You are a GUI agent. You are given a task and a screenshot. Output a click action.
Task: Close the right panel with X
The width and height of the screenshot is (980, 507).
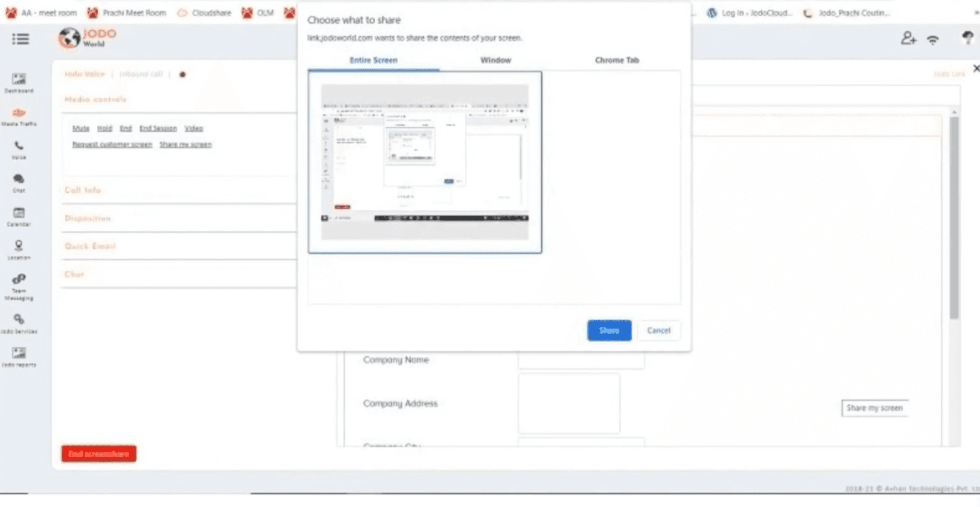(976, 68)
